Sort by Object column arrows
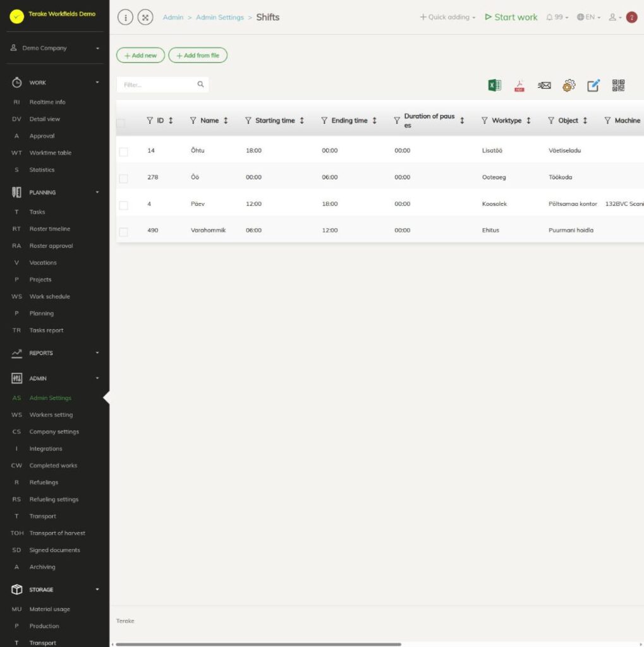This screenshot has height=647, width=644. pyautogui.click(x=585, y=121)
